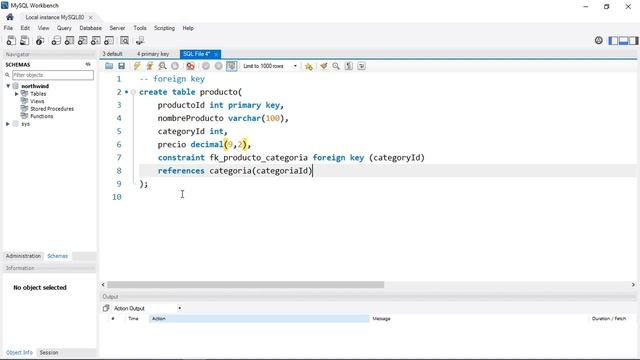Refresh schemas icon beside SCHEMAS header
Image resolution: width=640 pixels, height=360 pixels.
click(88, 64)
